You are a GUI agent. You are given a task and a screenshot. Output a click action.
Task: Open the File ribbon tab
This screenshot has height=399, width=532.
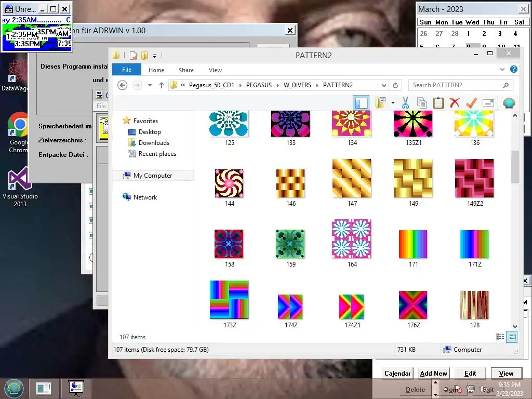click(x=127, y=70)
